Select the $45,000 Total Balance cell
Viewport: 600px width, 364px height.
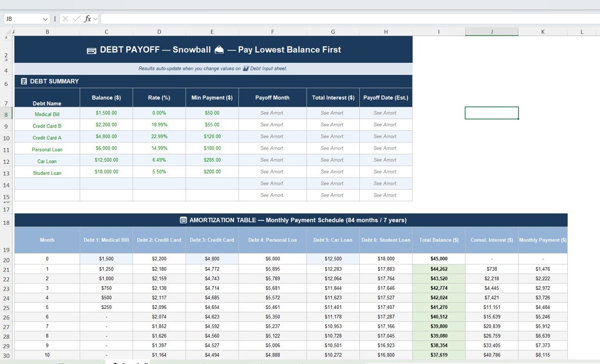coord(439,259)
